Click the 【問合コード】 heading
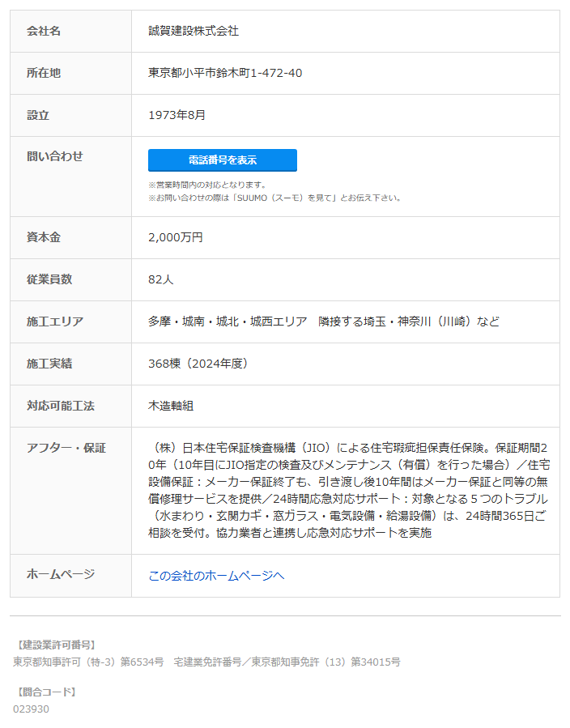Viewport: 570px width, 728px height. 46,692
